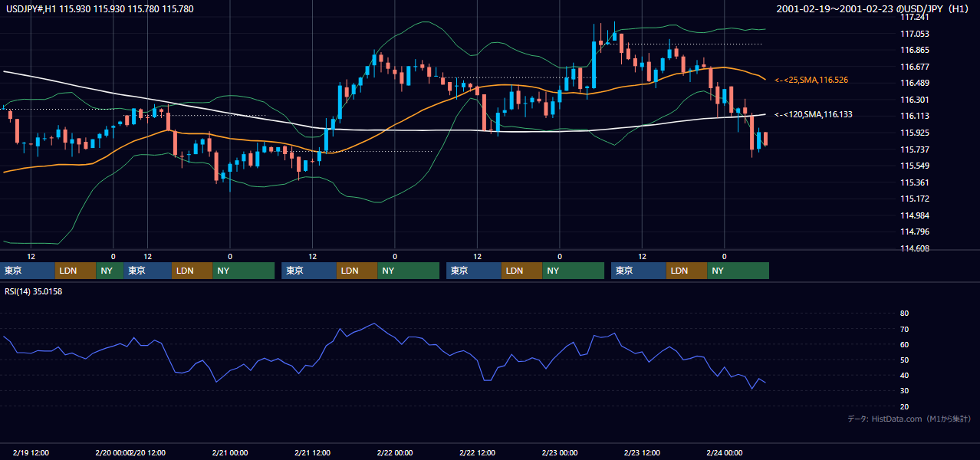This screenshot has height=460, width=980.
Task: Click the 2001-02-19~2001-02-23 USD/JPY (H1) heading
Action: tap(873, 8)
